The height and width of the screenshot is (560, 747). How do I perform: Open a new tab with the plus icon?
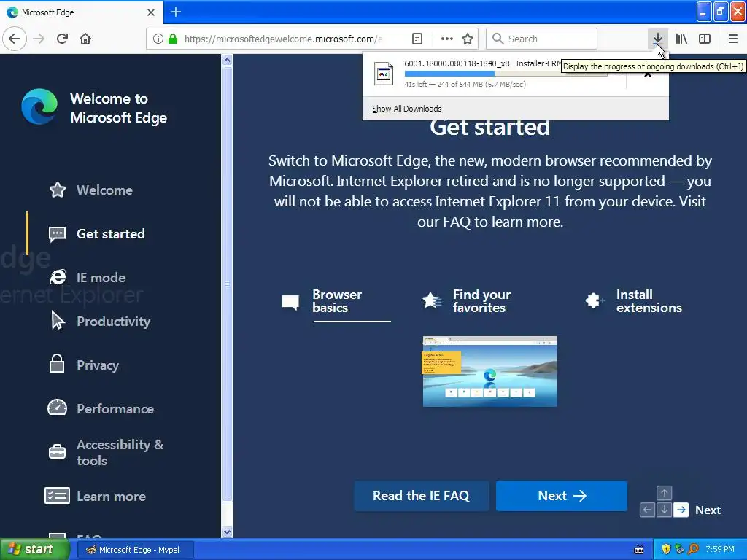(x=176, y=12)
